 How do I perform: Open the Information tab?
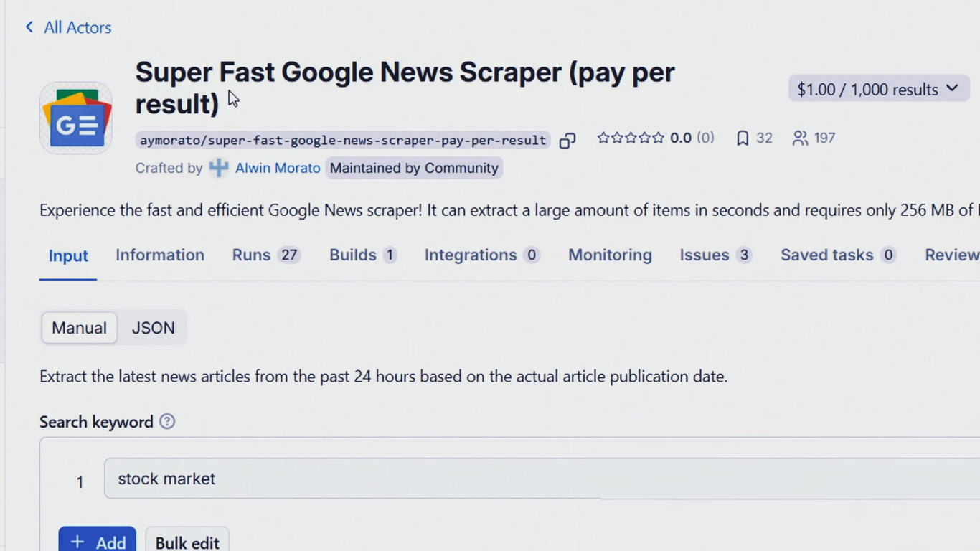(160, 255)
